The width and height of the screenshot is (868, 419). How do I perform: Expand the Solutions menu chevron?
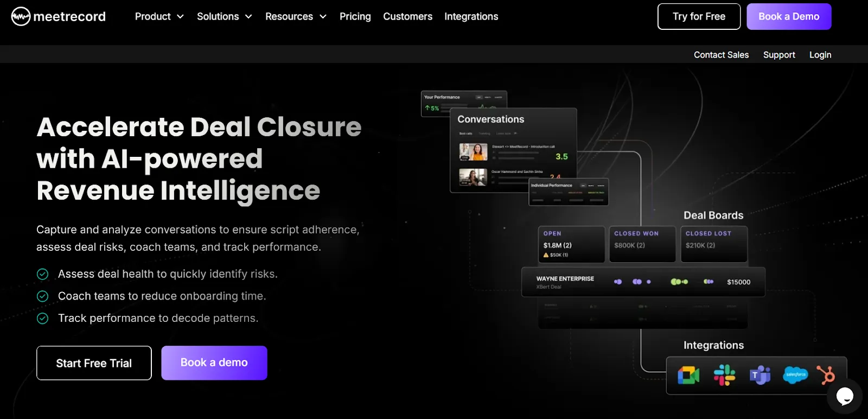pos(248,17)
